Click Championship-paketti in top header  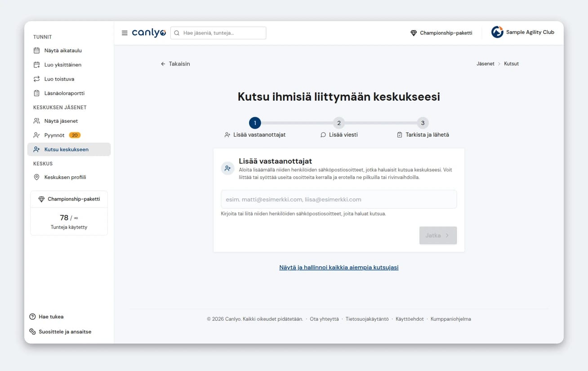point(441,33)
